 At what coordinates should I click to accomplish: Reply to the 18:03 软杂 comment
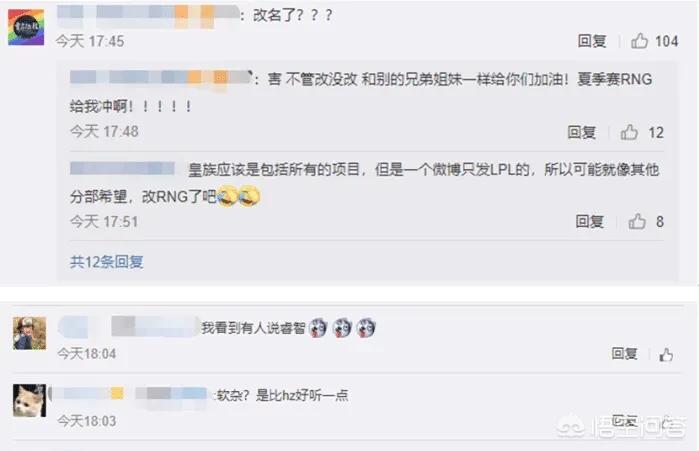[x=624, y=421]
